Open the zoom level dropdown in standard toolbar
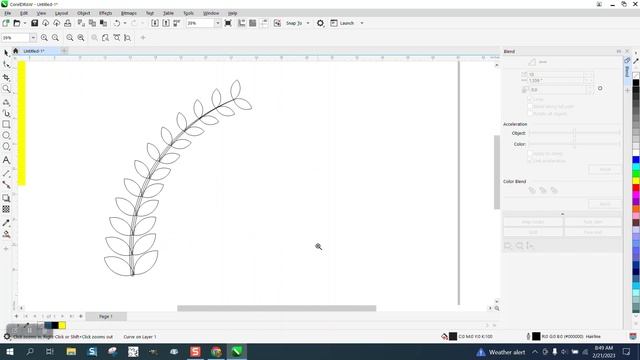The width and height of the screenshot is (640, 360). (217, 23)
